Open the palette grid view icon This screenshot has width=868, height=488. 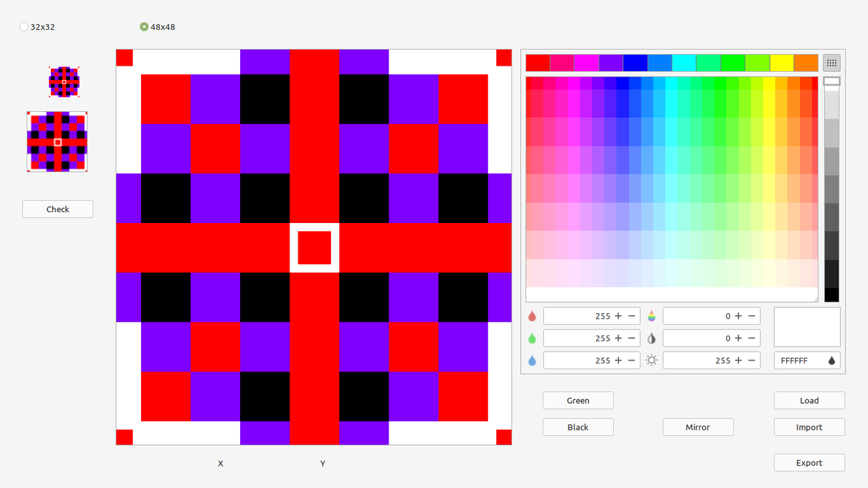pos(831,63)
